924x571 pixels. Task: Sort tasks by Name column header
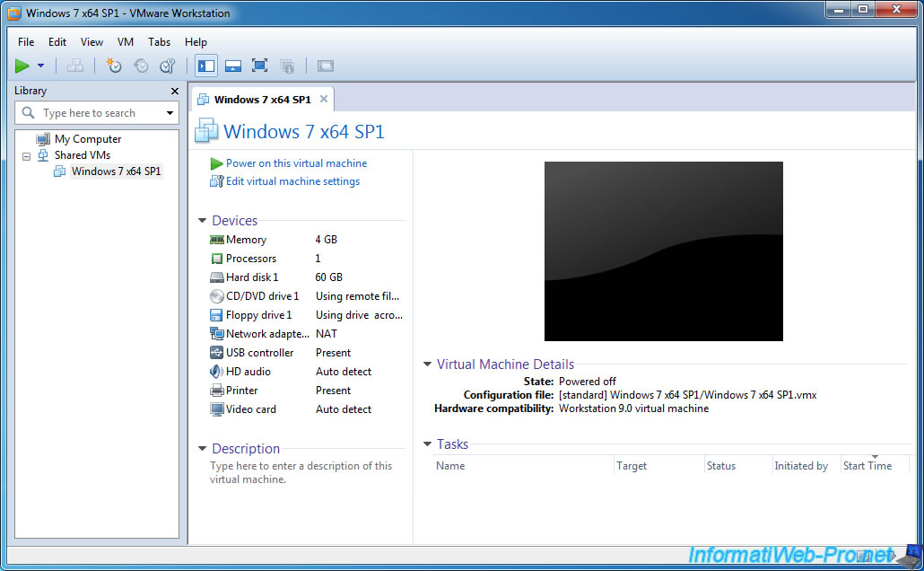point(524,466)
